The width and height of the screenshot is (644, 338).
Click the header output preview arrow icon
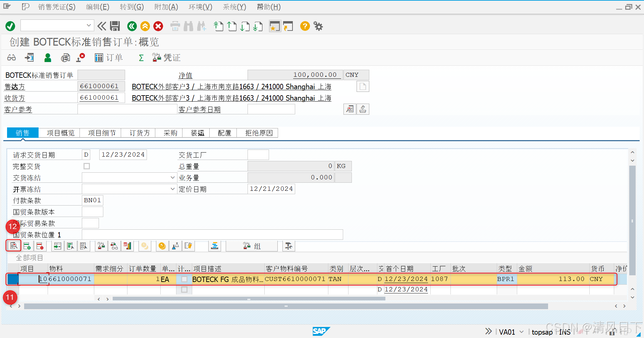30,58
